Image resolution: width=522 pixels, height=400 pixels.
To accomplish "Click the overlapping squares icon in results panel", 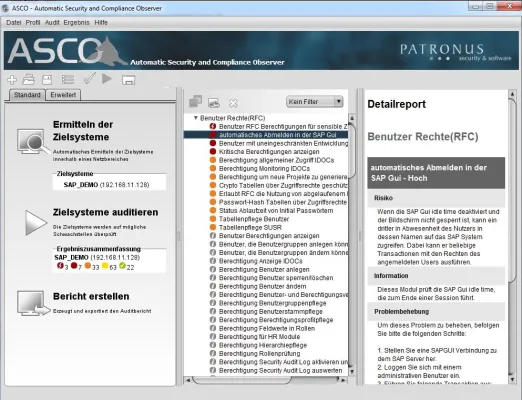I will 195,102.
